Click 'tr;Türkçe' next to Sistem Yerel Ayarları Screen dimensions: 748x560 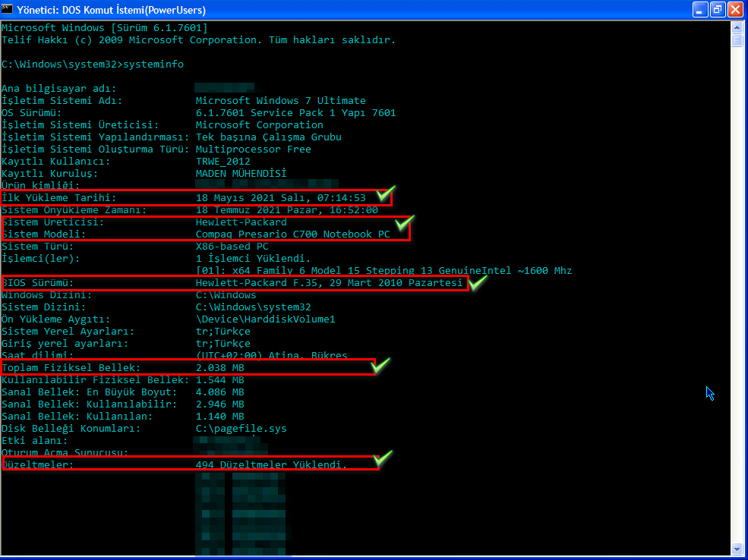click(x=223, y=332)
